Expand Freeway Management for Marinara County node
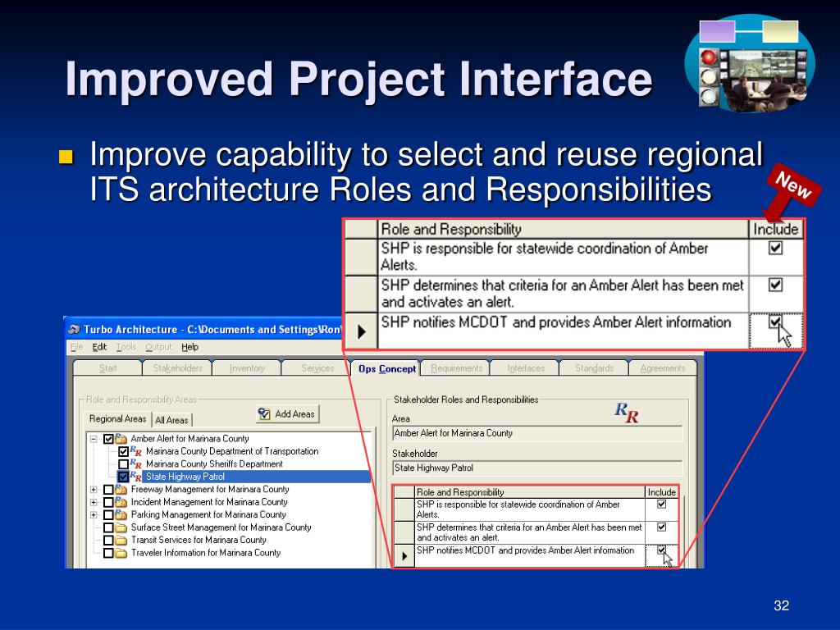840x630 pixels. [94, 490]
